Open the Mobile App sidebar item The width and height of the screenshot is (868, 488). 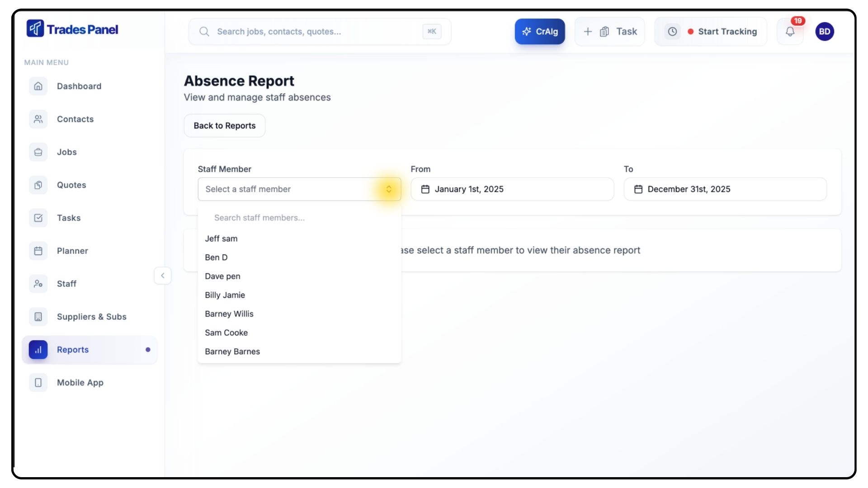[80, 383]
